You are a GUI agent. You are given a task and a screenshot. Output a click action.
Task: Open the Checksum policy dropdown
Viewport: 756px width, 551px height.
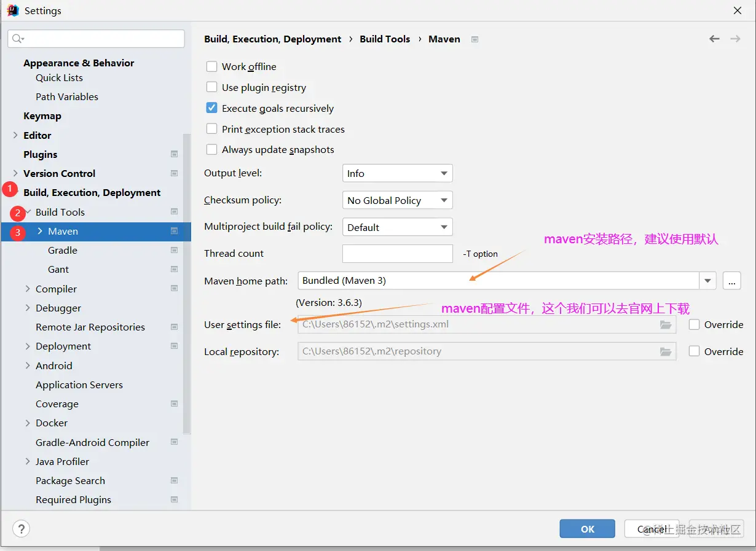point(398,200)
